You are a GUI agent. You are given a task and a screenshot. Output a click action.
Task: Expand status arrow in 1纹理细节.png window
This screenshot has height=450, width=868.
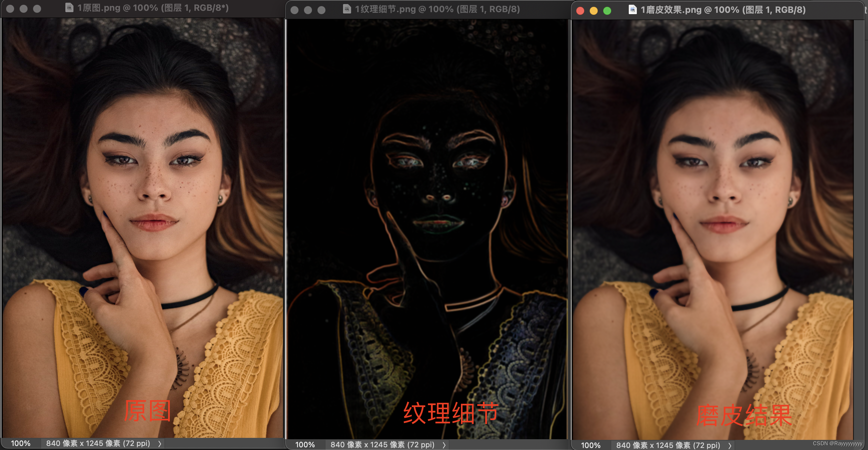point(444,445)
